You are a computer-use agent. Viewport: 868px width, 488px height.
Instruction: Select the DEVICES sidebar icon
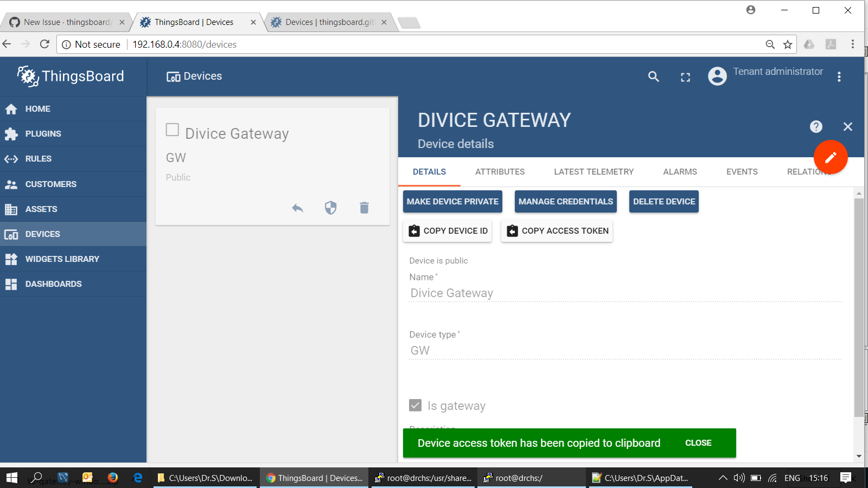(x=11, y=234)
